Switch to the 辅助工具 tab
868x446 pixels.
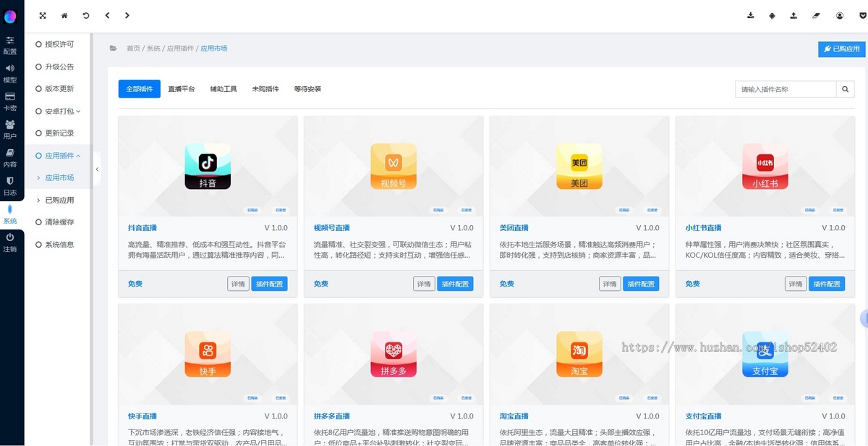click(x=224, y=89)
